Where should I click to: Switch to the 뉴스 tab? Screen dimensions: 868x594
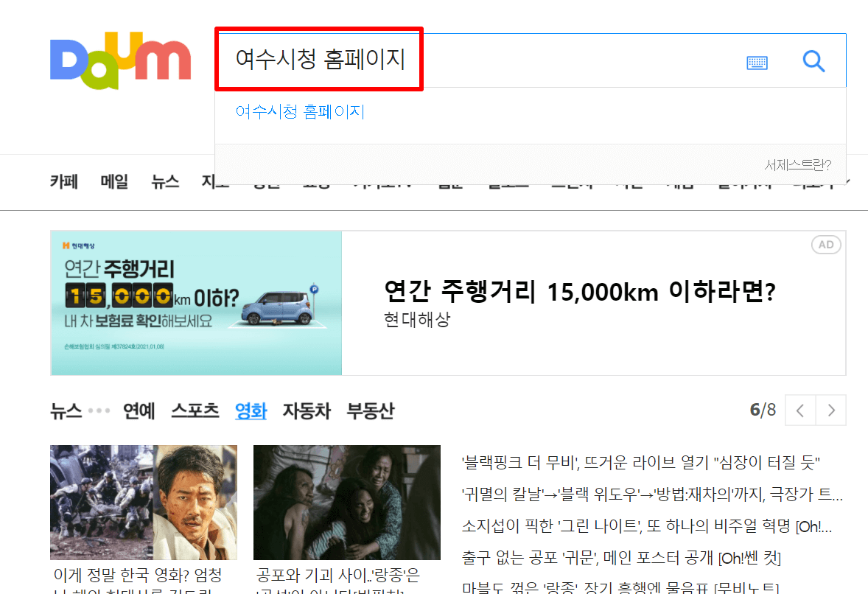pos(66,410)
